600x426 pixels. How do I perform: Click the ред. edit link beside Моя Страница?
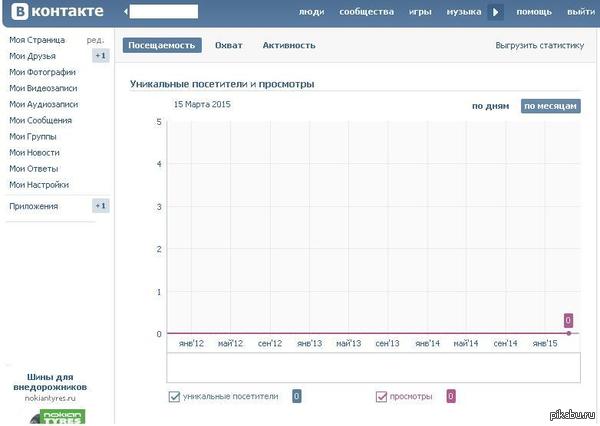click(95, 40)
